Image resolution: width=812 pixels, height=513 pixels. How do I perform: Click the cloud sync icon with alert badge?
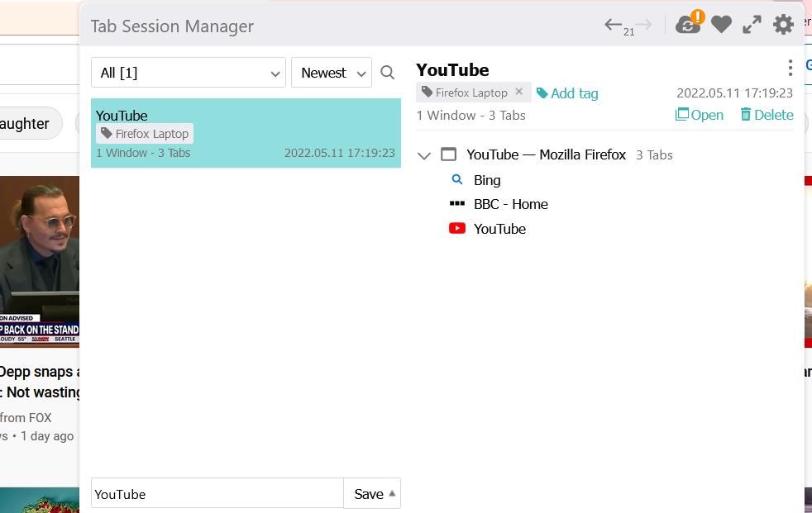click(688, 24)
